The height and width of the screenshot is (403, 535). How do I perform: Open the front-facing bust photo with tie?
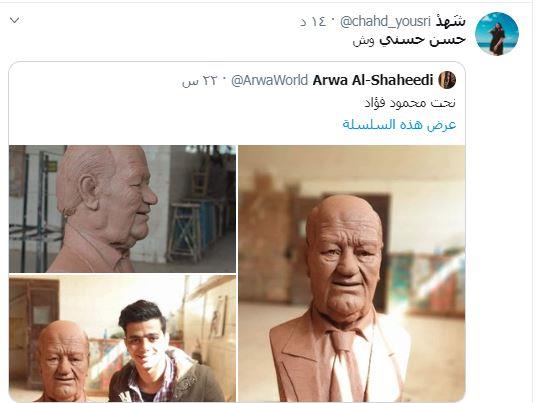(x=351, y=273)
